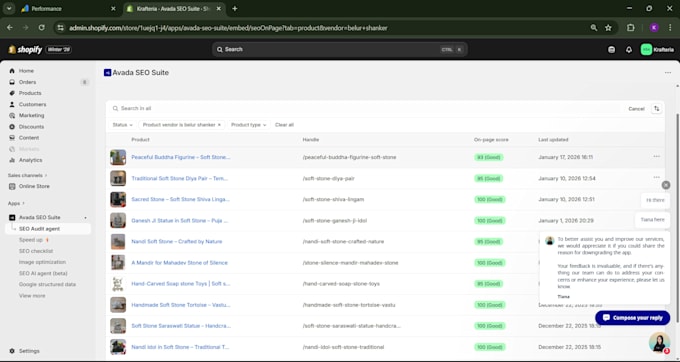Bookmark this page with the star
Viewport: 680px width, 362px height.
608,28
